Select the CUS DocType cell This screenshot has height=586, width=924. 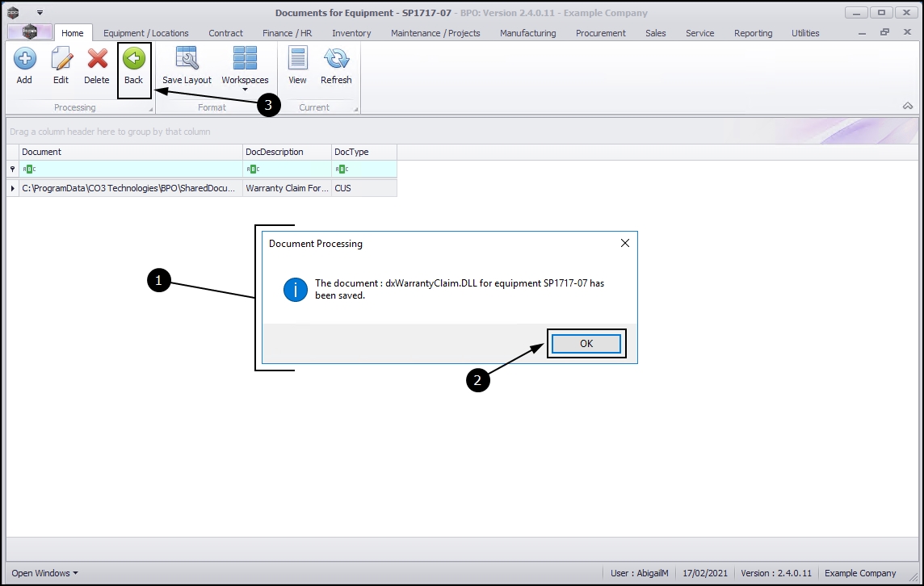[364, 188]
